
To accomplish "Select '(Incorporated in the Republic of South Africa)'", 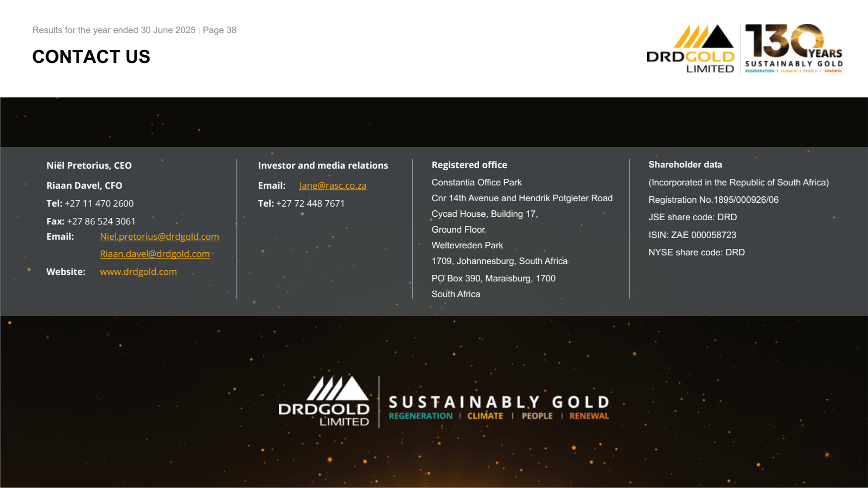I will coord(738,182).
